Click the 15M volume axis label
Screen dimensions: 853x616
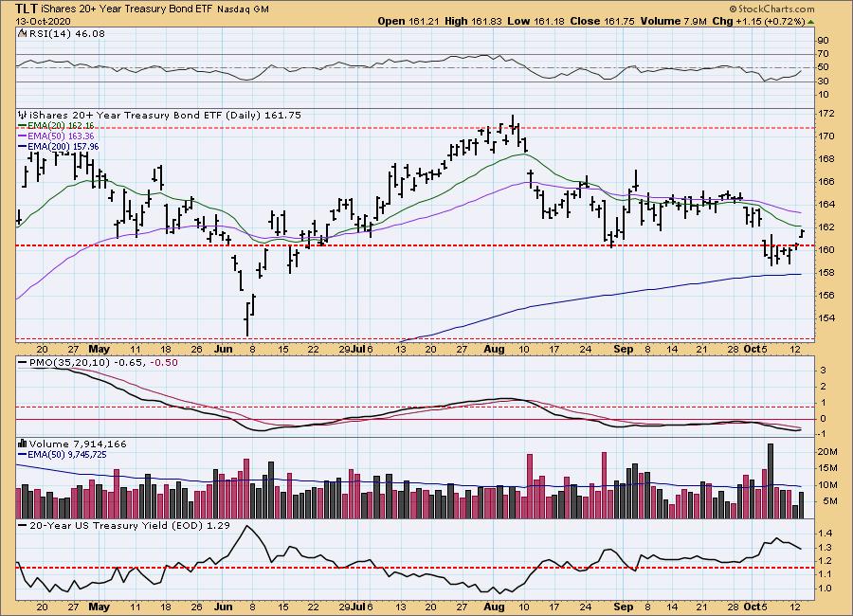827,468
